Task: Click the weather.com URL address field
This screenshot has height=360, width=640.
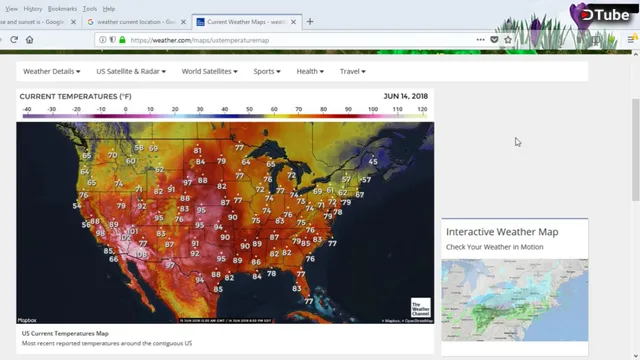Action: point(302,40)
